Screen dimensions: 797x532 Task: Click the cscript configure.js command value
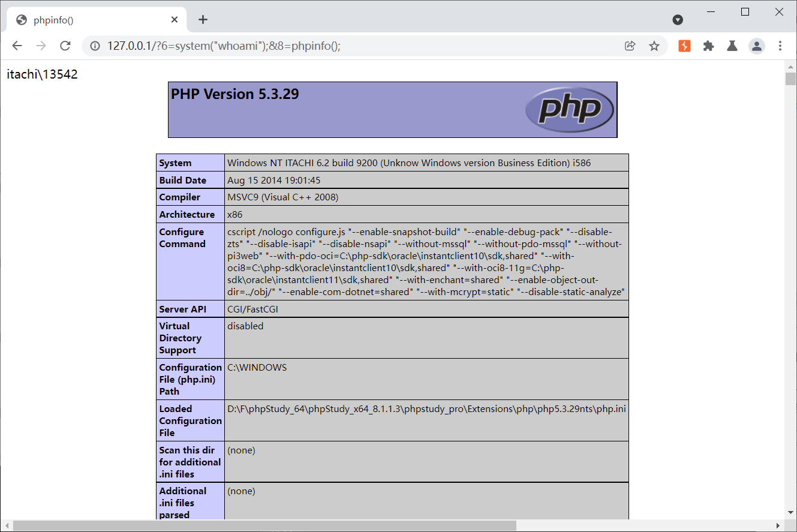coord(426,262)
